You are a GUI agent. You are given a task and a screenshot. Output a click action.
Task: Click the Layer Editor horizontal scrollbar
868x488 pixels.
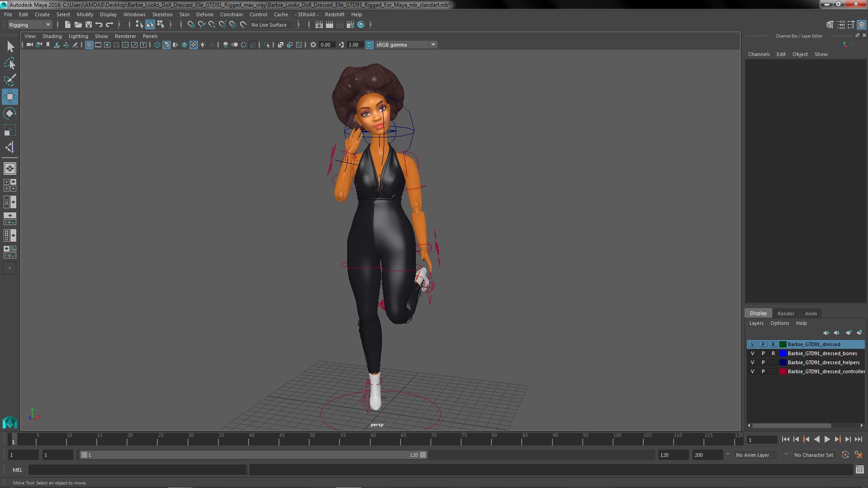[791, 426]
